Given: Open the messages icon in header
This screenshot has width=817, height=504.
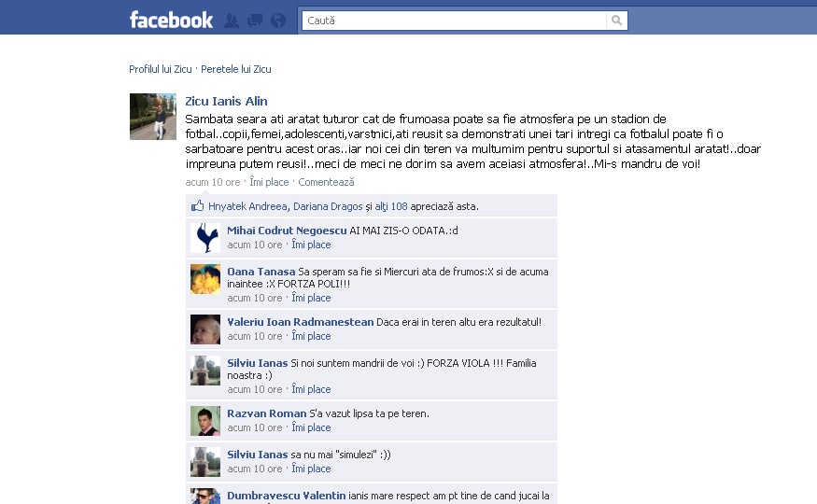Looking at the screenshot, I should coord(255,21).
